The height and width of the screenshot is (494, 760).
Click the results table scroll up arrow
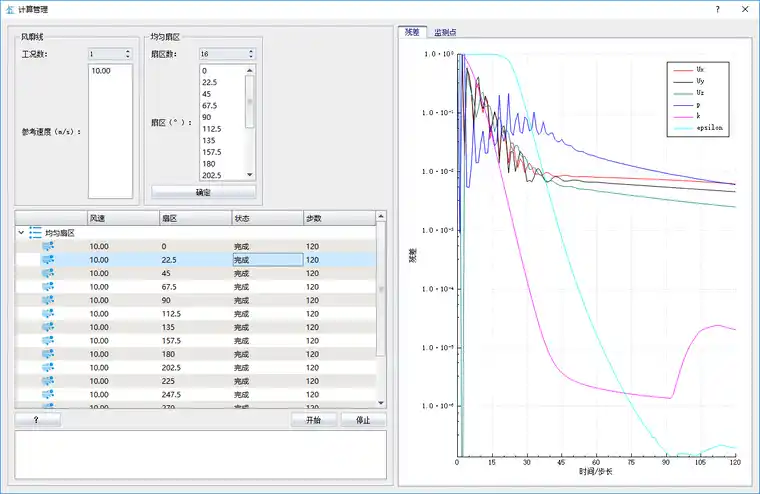click(381, 216)
